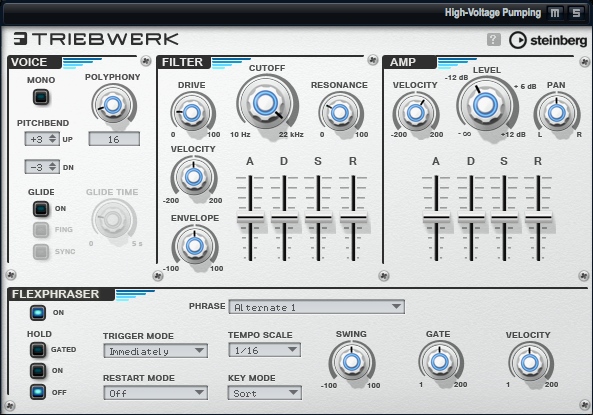593x415 pixels.
Task: Open Trigger Mode dropdown showing Immediately
Action: point(155,351)
